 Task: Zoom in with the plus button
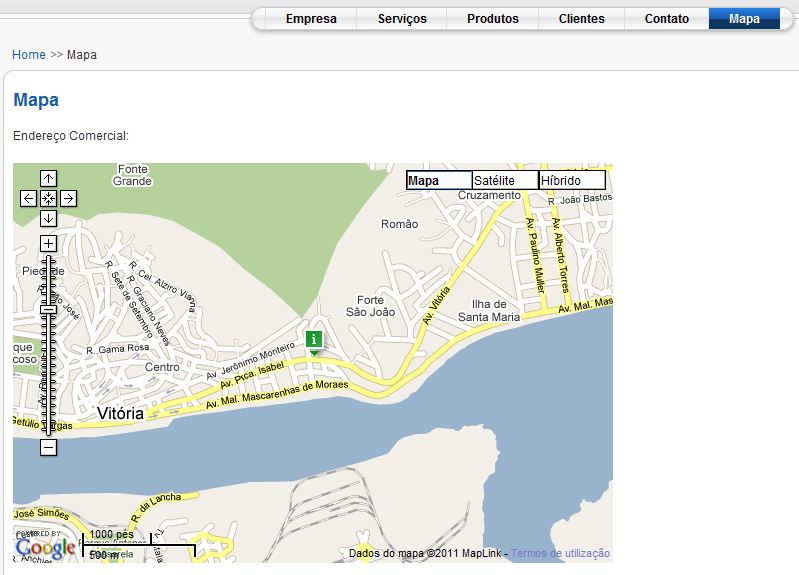(48, 243)
